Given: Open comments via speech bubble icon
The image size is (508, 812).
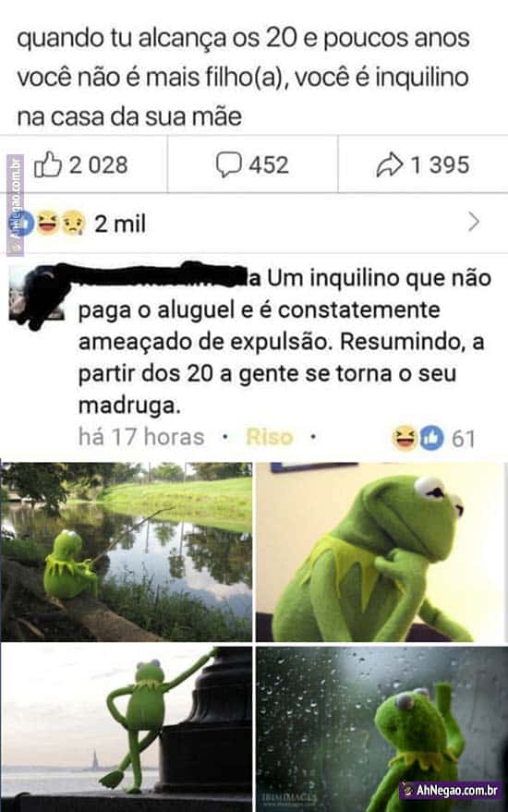Looking at the screenshot, I should (228, 164).
